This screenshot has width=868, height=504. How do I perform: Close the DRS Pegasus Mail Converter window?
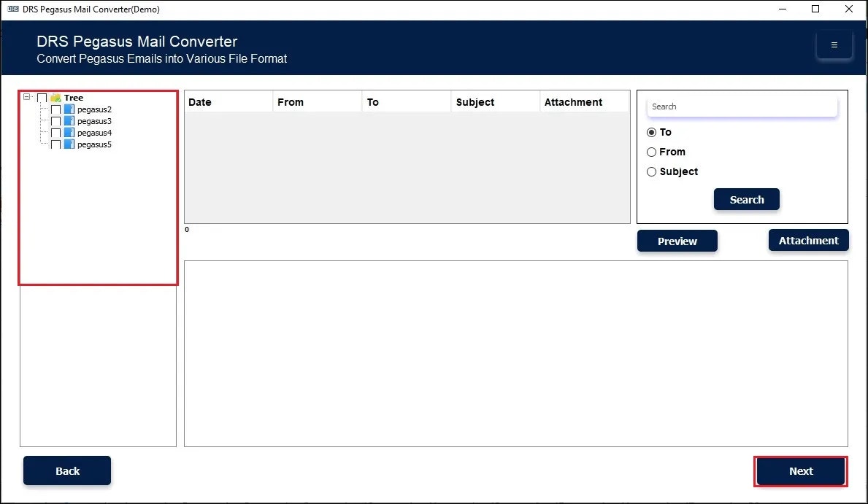[x=848, y=9]
